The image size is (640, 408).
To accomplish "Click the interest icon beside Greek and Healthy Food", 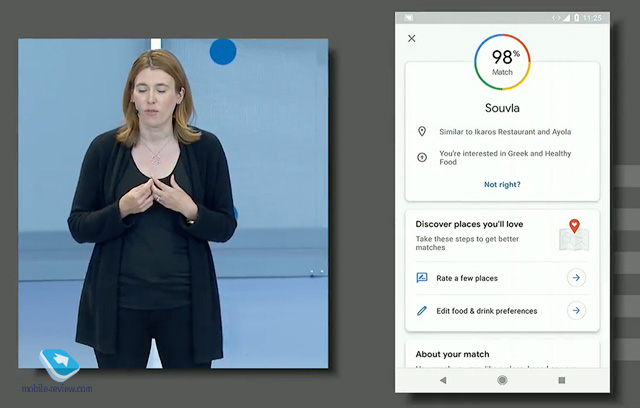I will point(422,157).
